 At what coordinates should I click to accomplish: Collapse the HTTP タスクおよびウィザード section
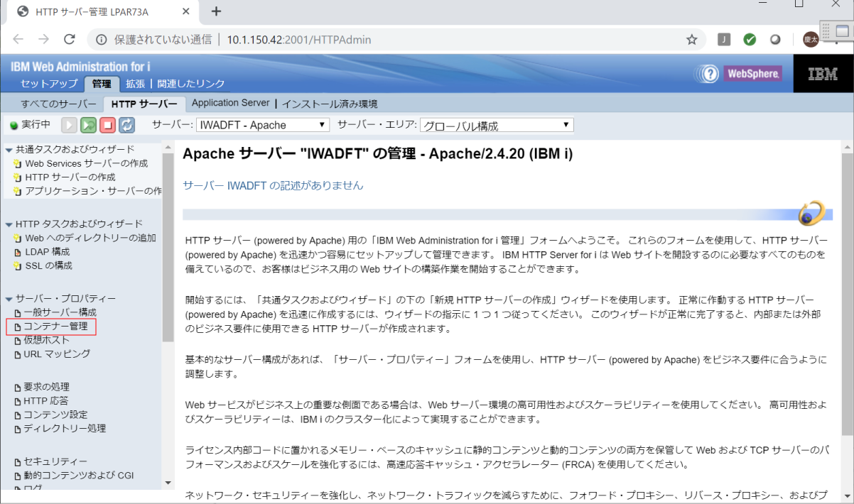9,224
